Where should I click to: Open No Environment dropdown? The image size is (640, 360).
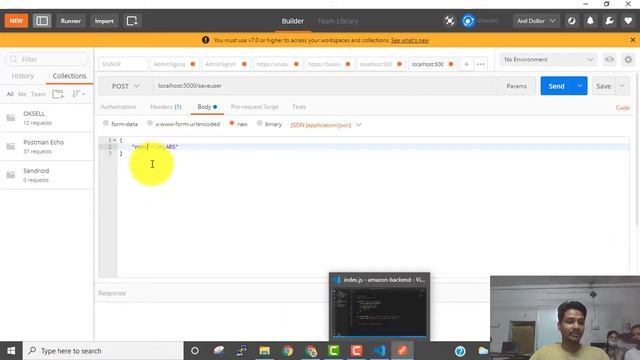click(548, 60)
